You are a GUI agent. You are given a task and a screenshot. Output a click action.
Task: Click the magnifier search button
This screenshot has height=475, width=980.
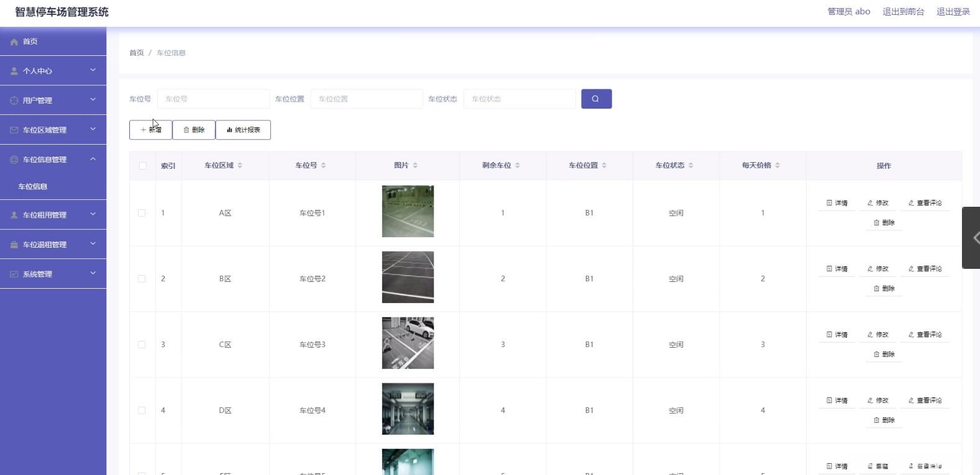(x=597, y=99)
